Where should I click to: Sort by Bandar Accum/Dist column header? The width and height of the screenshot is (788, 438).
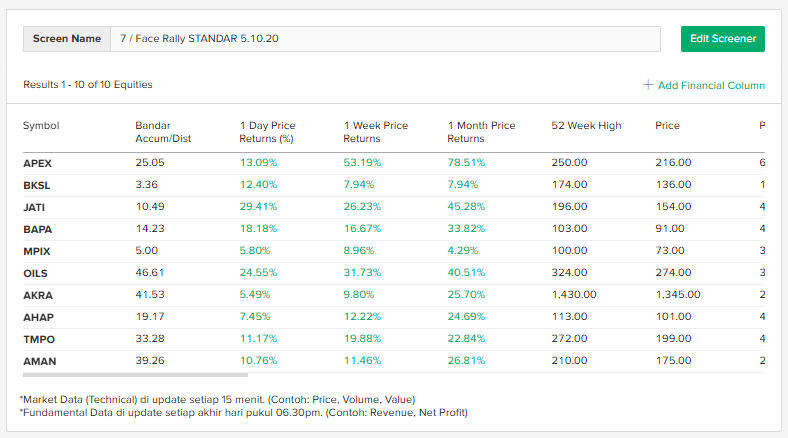point(162,132)
